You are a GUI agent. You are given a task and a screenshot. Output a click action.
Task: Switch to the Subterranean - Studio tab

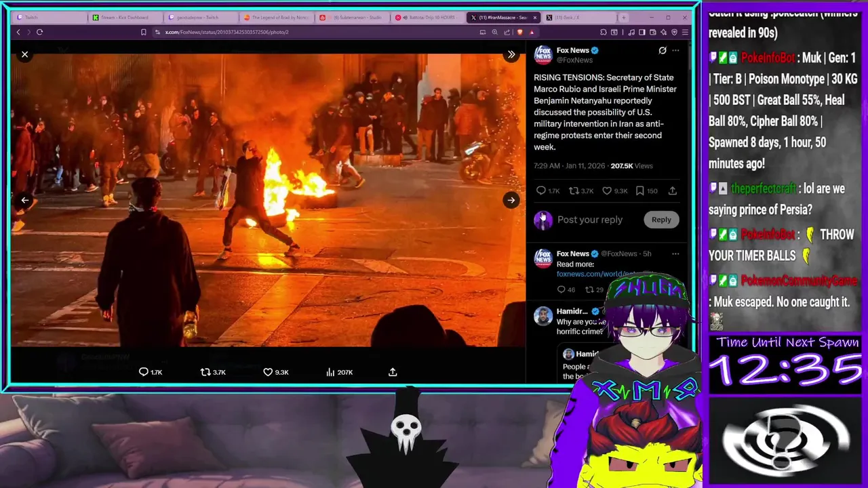[x=351, y=17]
